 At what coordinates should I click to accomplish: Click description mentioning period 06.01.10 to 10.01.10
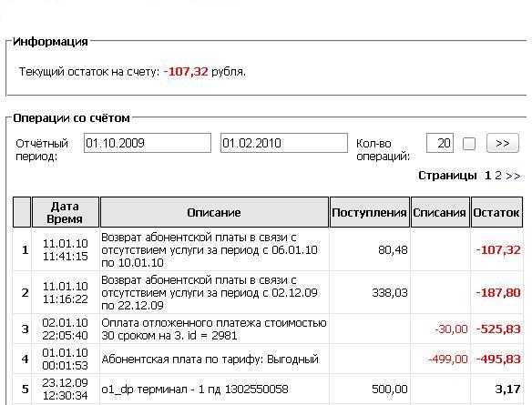coord(209,249)
